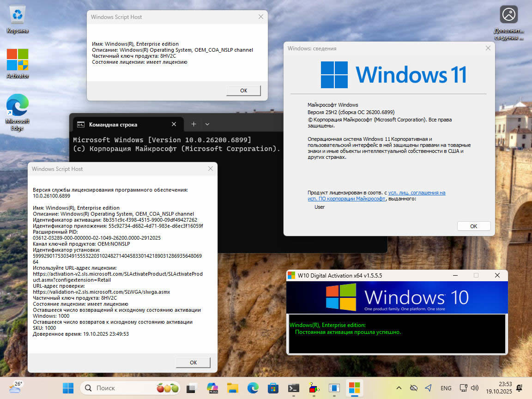Click text Версия 25H2 (сборка ОС 26200.6899)

tap(351, 112)
